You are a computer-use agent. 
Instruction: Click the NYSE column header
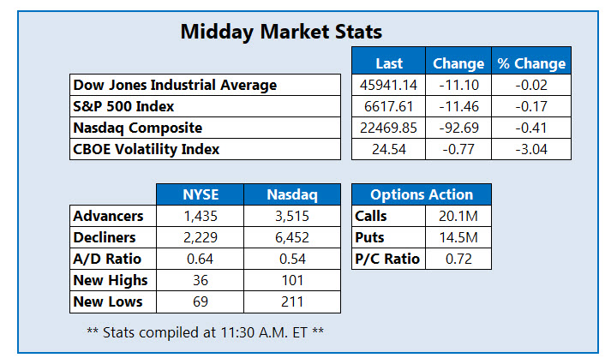click(200, 194)
